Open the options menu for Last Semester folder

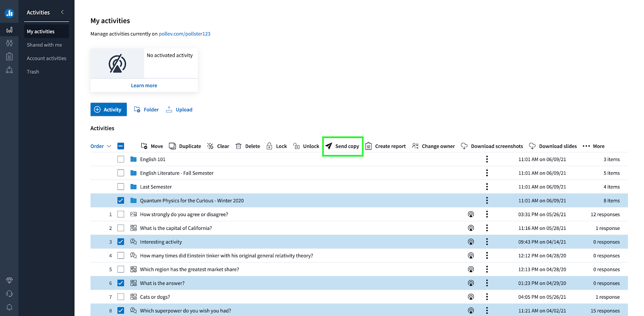[487, 187]
